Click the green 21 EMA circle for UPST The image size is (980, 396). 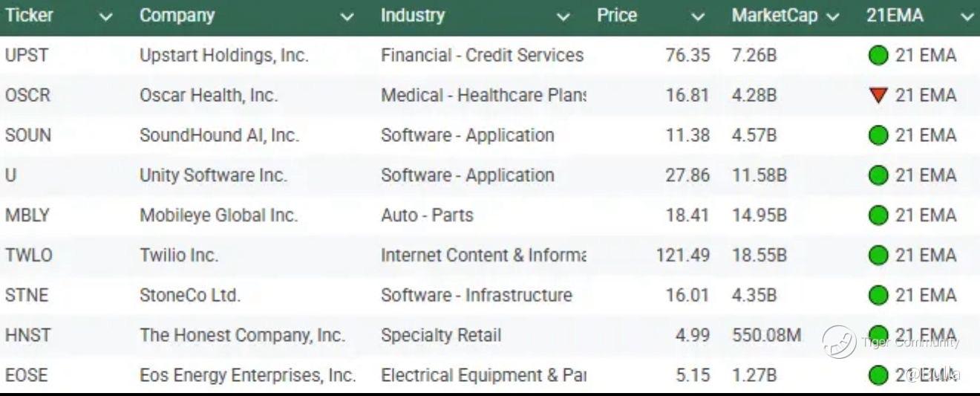[x=878, y=56]
